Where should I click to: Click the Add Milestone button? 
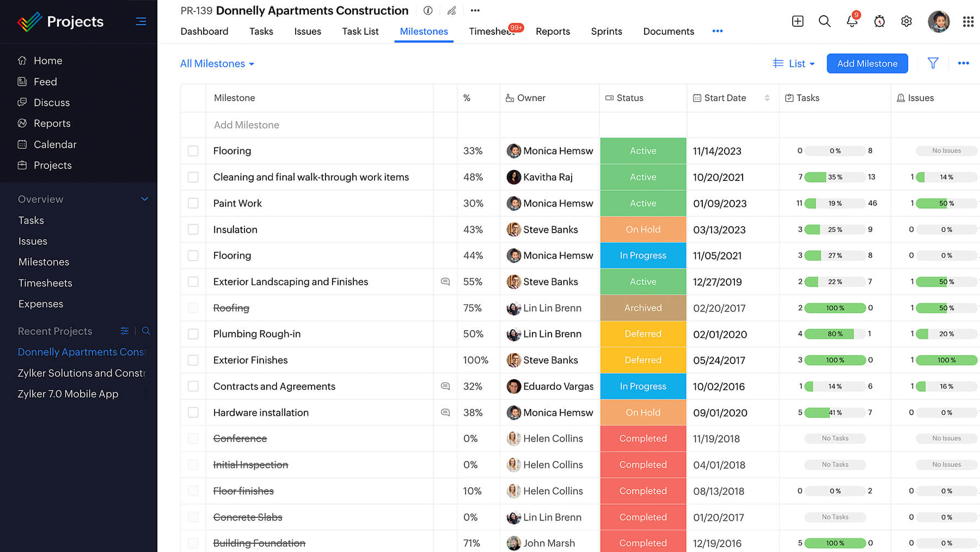[867, 63]
